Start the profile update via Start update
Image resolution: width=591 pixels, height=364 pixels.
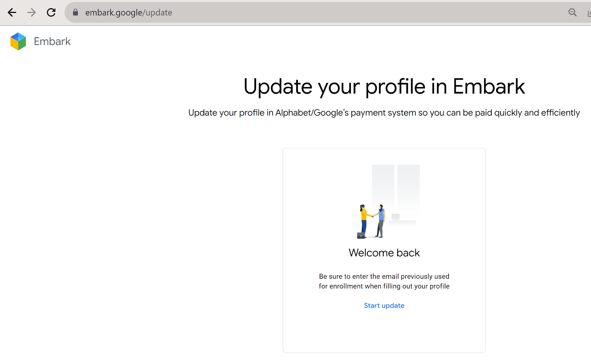point(384,306)
